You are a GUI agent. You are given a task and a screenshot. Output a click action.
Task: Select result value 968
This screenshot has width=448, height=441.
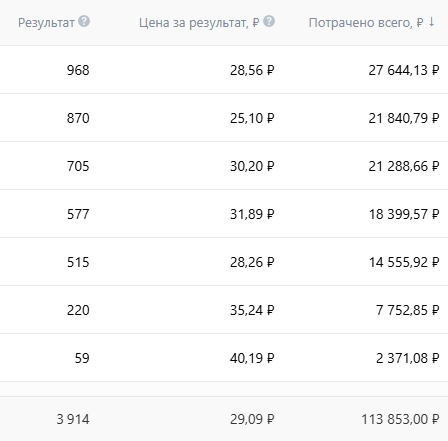[78, 70]
